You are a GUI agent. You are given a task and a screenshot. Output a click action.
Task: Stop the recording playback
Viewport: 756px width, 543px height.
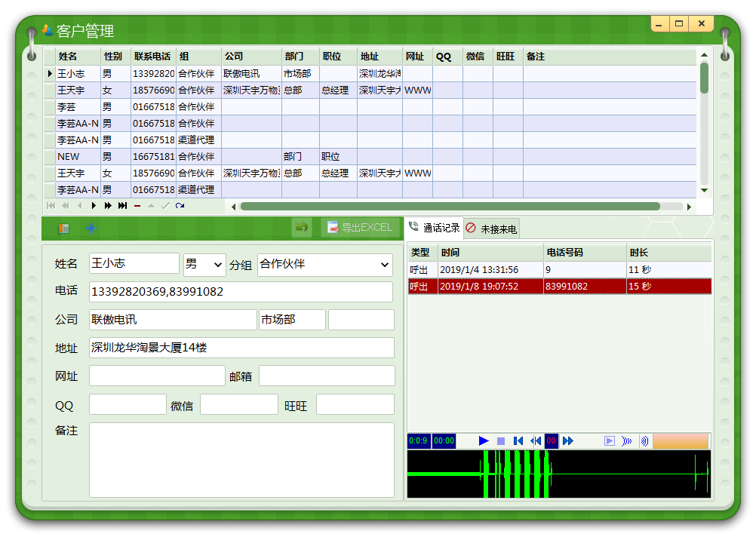[501, 441]
